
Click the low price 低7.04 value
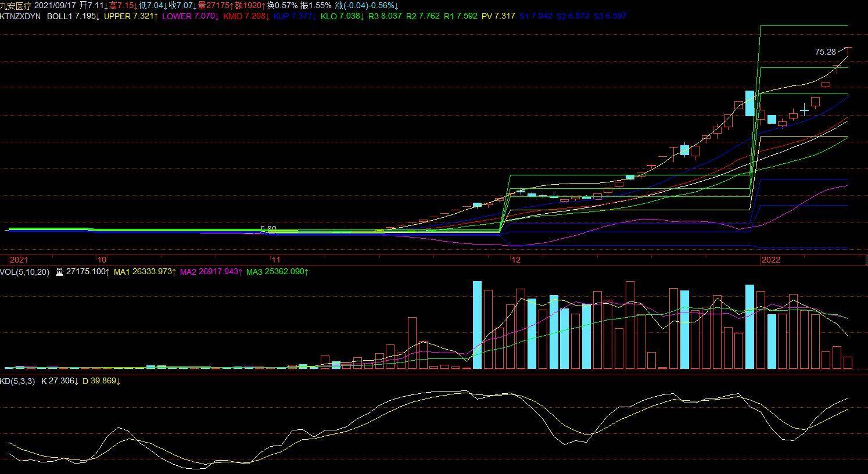153,5
